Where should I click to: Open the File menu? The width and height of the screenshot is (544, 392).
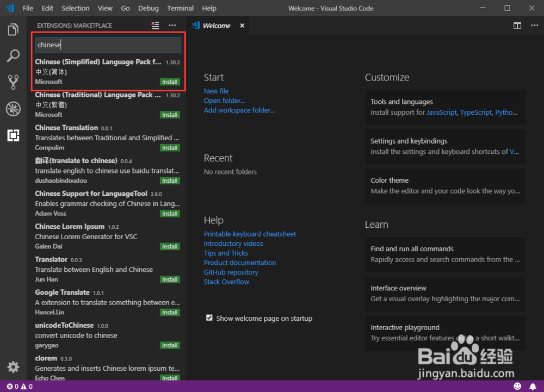[x=28, y=8]
